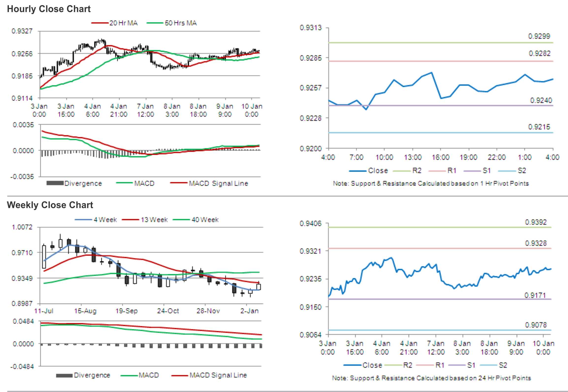Click the 0.9282 R1 level label
568x392 pixels.
coord(539,53)
